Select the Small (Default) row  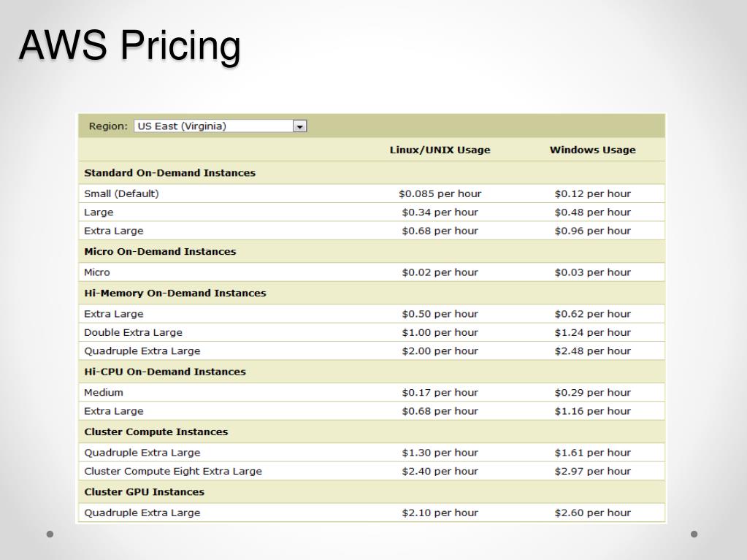[372, 193]
